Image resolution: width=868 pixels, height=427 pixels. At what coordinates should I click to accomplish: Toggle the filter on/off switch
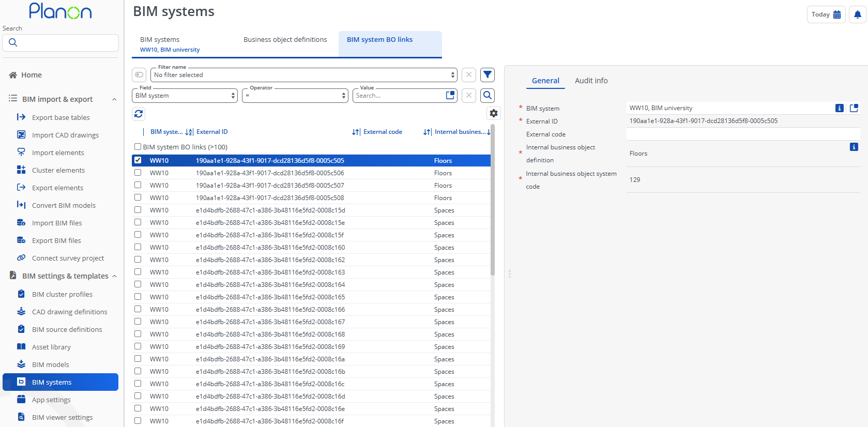coord(139,75)
